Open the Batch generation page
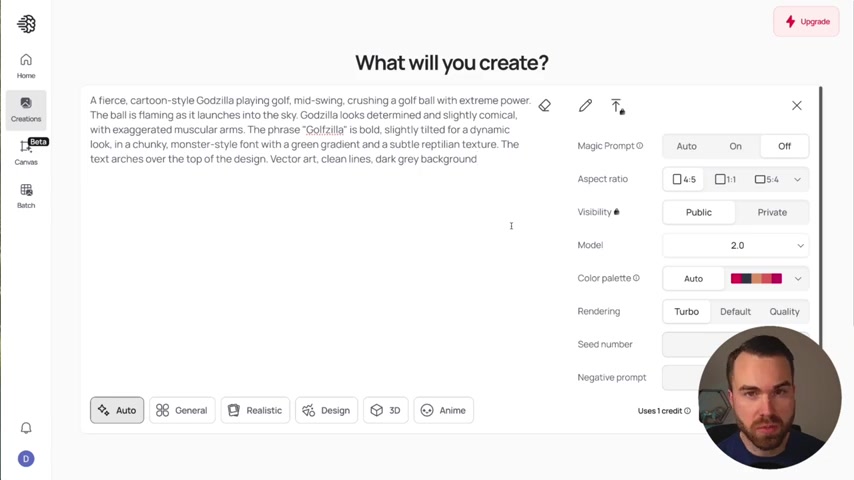 26,196
